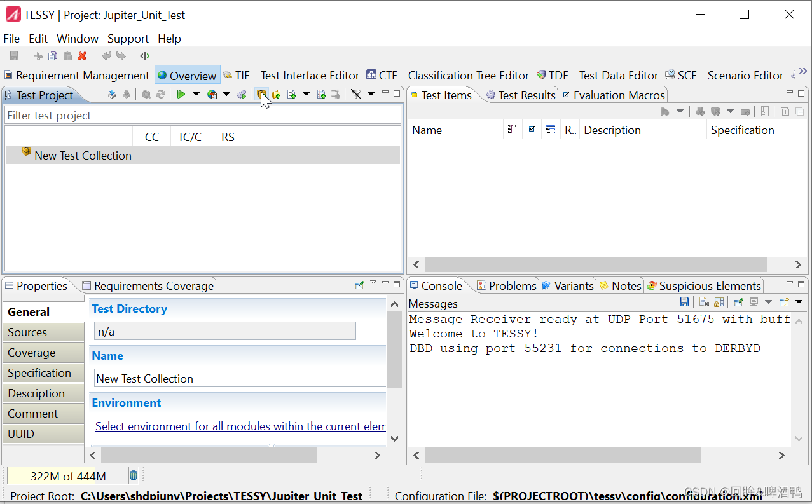Click the collapse all icon in Test Items toolbar
812x504 pixels.
(799, 111)
